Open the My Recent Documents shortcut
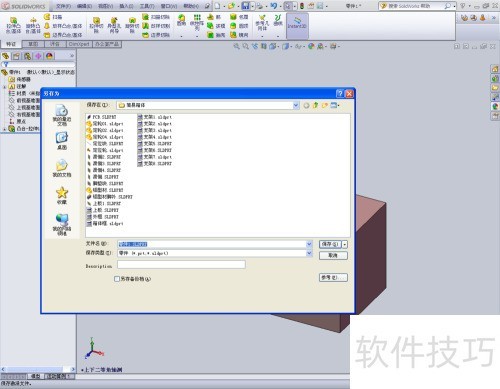 (x=62, y=115)
